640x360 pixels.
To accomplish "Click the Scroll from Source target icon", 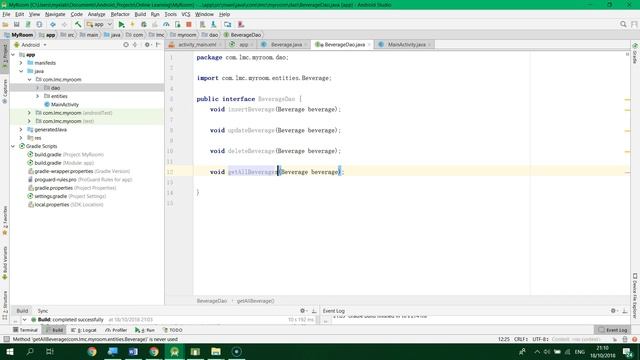I will (x=126, y=44).
